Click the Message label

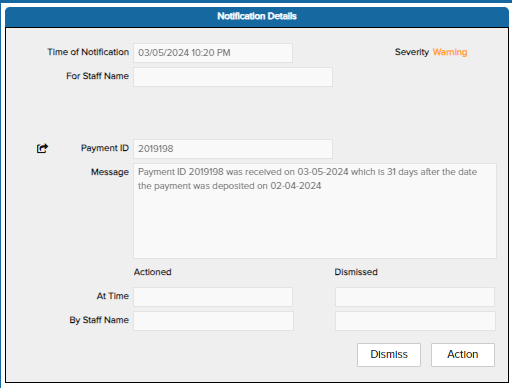click(110, 172)
